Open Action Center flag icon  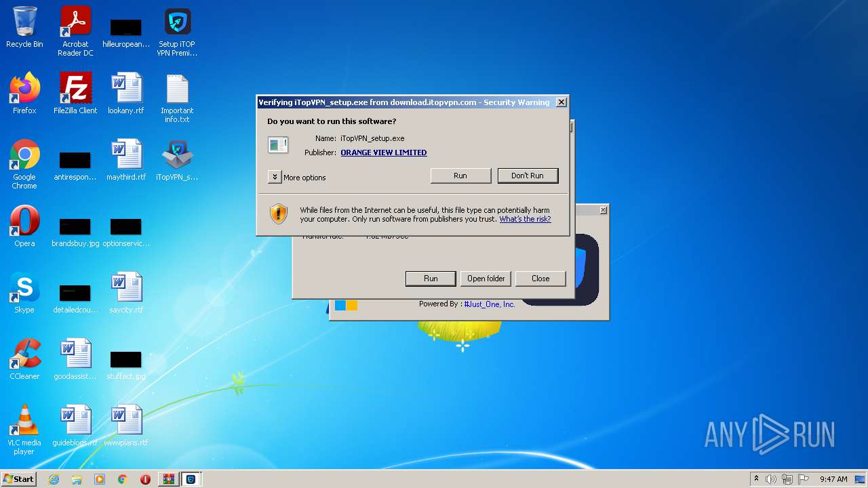[804, 479]
